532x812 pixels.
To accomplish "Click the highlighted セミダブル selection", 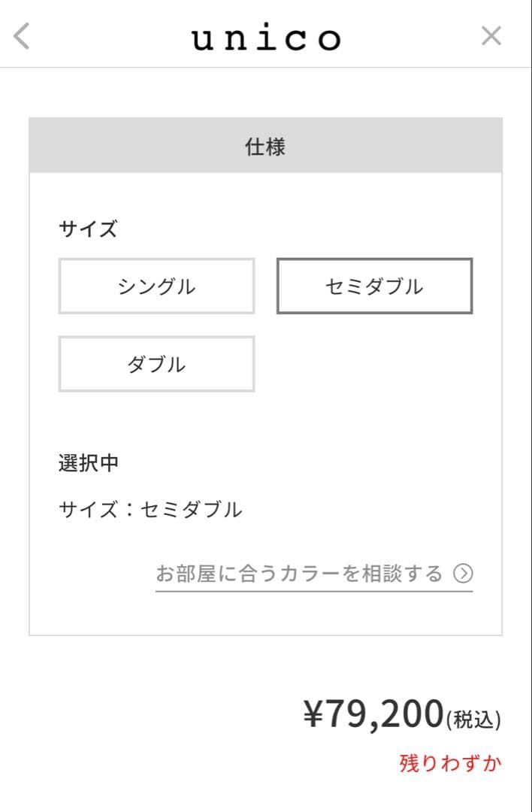I will tap(373, 286).
